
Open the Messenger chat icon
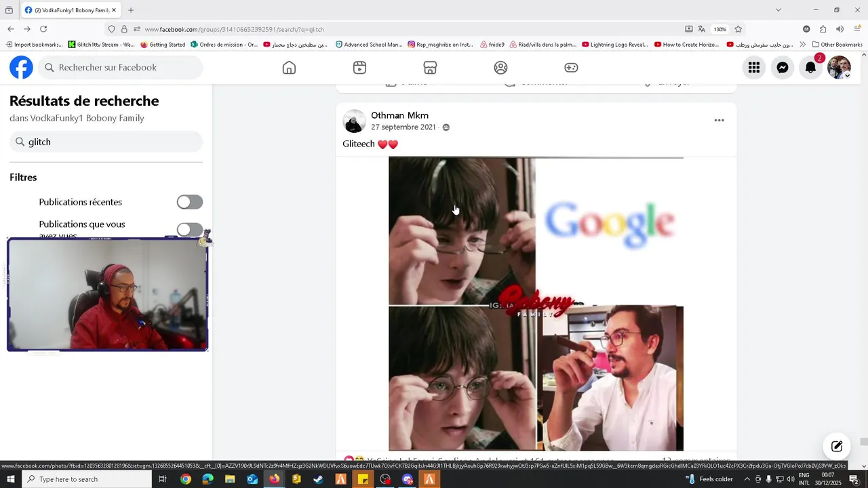[783, 67]
